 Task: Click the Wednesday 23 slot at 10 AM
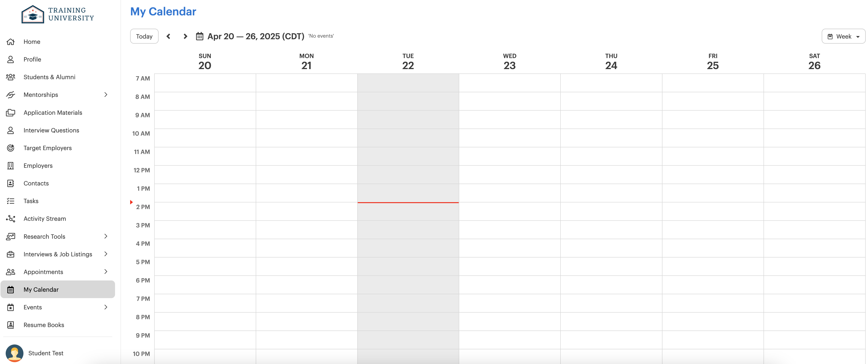coord(509,138)
